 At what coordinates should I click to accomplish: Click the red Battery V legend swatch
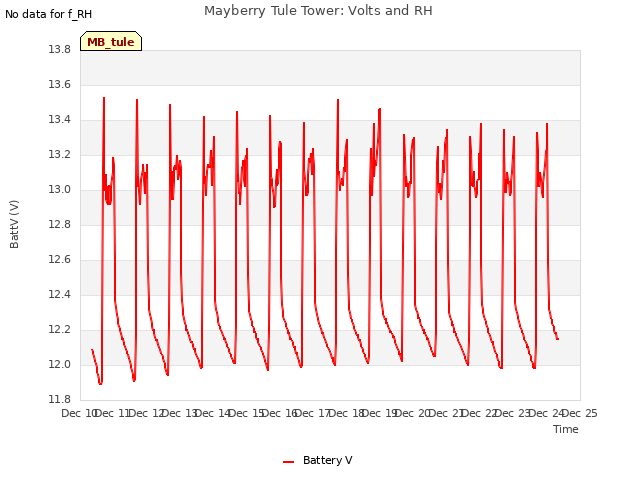point(289,462)
